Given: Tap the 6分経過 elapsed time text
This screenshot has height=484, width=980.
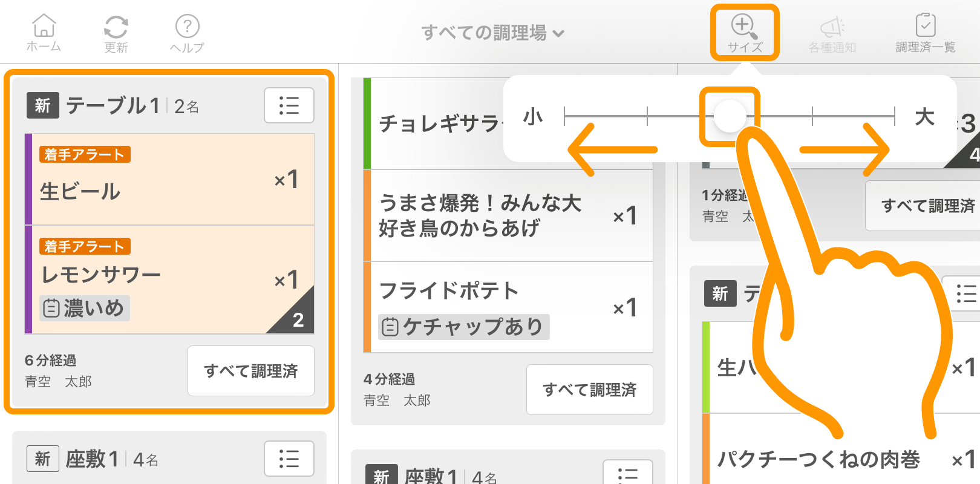Looking at the screenshot, I should point(50,361).
